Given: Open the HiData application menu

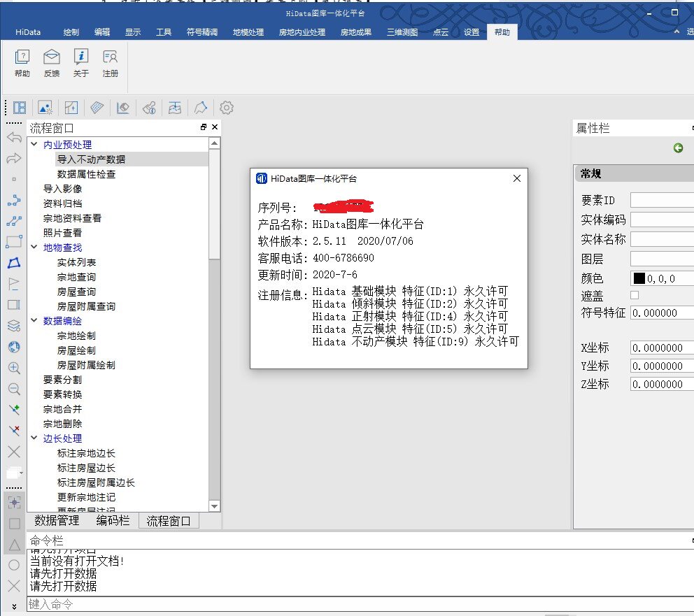Looking at the screenshot, I should click(28, 32).
